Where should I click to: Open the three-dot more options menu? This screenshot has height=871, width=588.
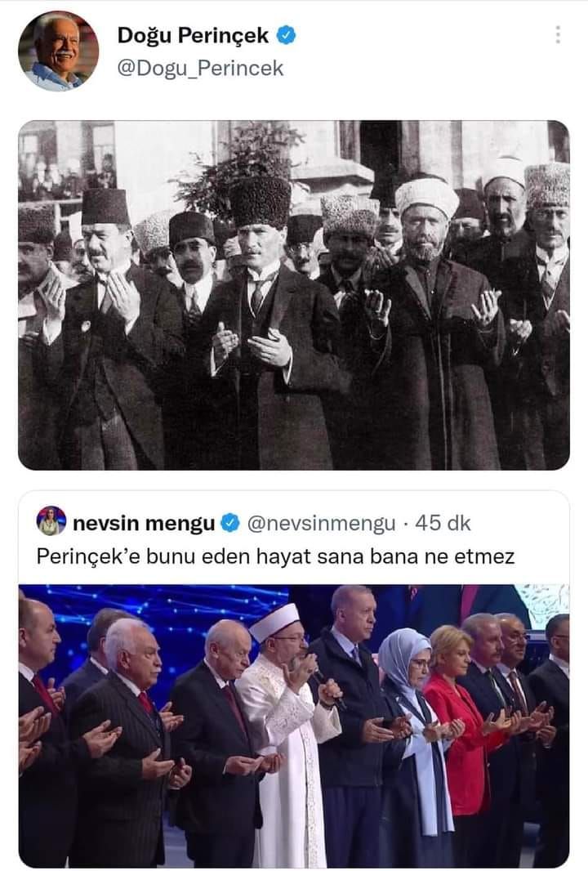[x=558, y=34]
